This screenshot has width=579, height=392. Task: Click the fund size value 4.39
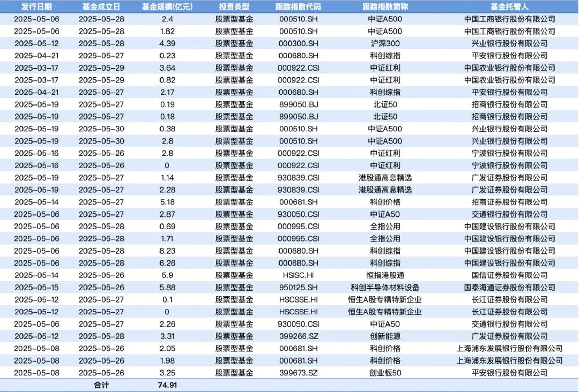(167, 43)
